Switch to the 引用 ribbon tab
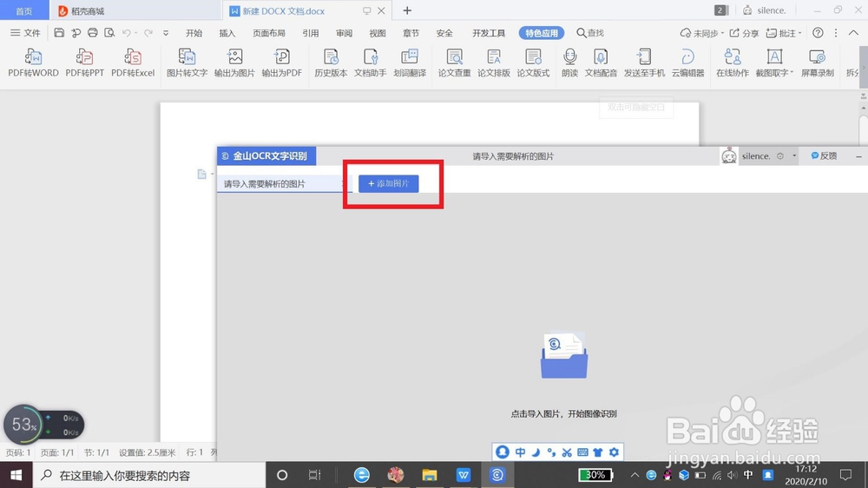 click(311, 33)
